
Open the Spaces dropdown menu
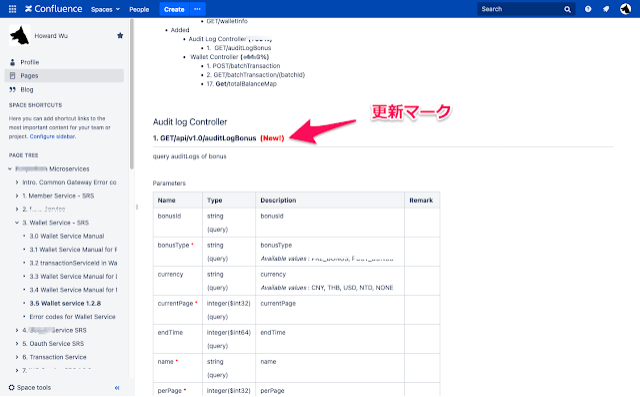[x=105, y=9]
